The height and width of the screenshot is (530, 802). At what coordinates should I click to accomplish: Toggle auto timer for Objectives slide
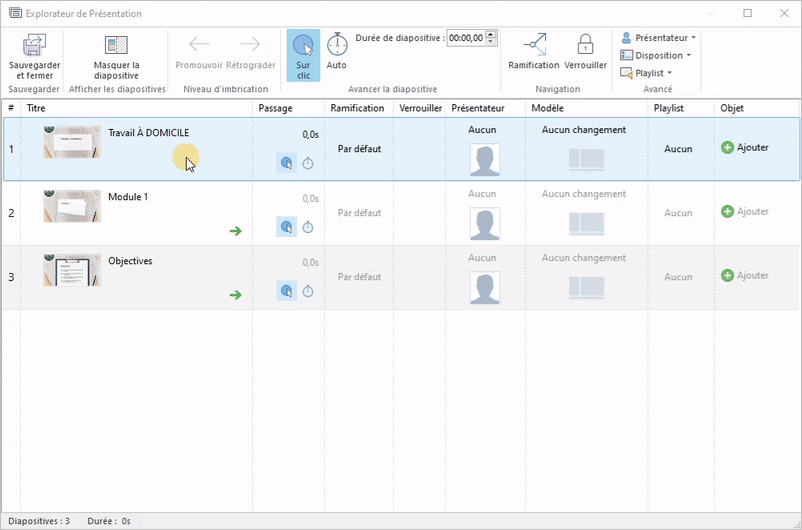tap(308, 291)
